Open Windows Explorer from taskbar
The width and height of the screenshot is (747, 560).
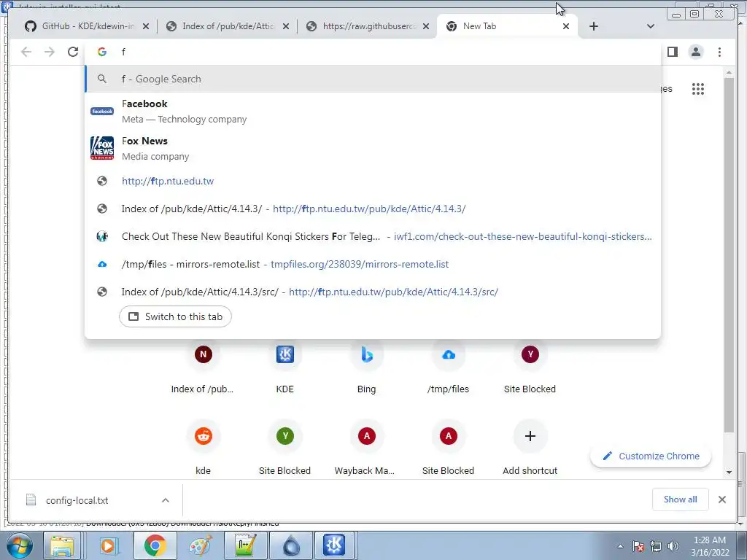63,545
